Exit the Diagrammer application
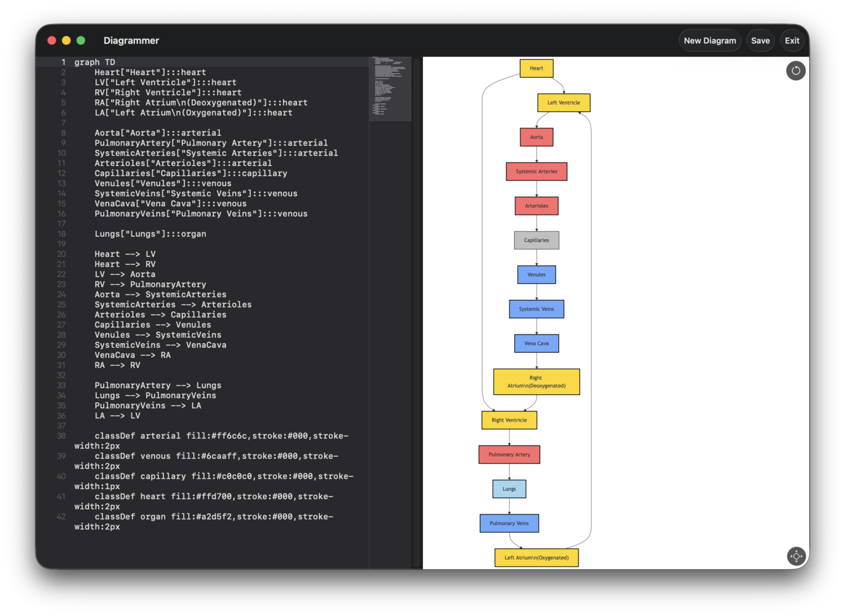Viewport: 845px width, 616px height. coord(792,40)
